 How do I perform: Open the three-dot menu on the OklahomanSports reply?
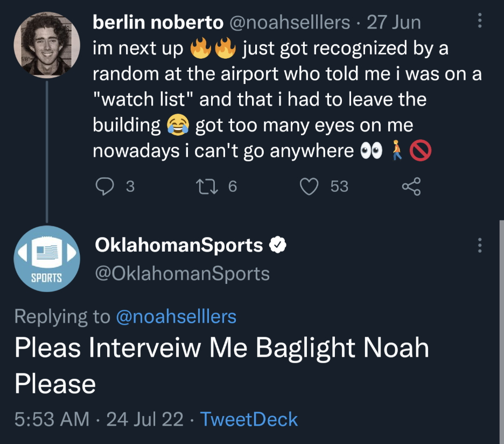480,246
